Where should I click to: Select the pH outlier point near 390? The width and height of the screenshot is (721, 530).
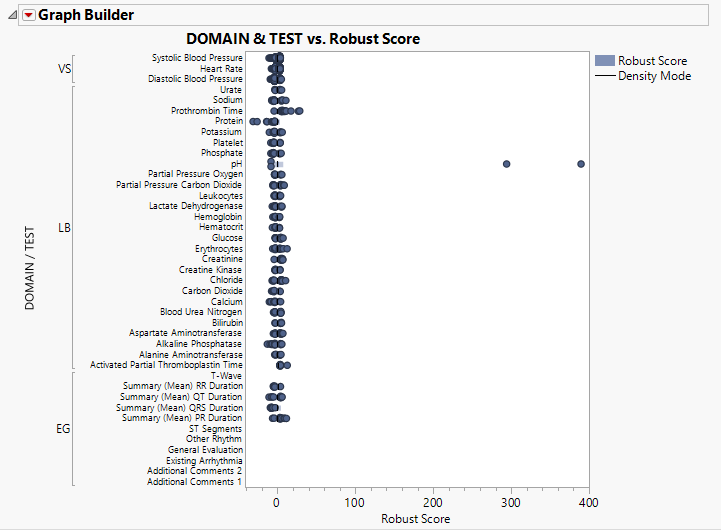[x=581, y=164]
